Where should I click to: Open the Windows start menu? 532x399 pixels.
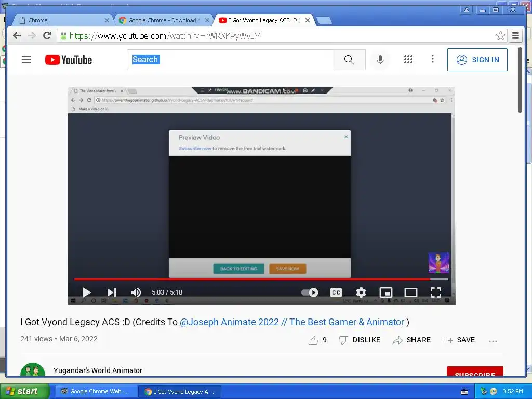tap(24, 391)
